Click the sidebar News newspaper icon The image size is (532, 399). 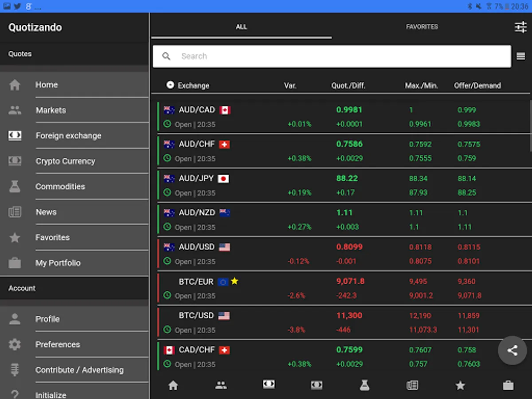(x=15, y=212)
